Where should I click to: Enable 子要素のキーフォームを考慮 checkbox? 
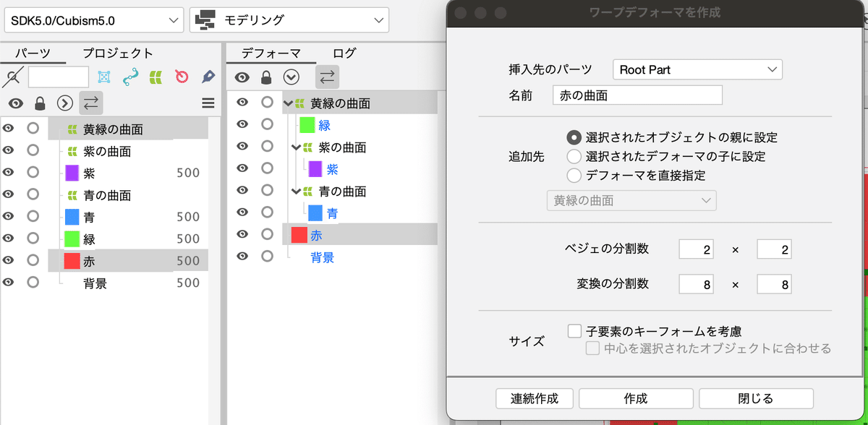(x=575, y=331)
